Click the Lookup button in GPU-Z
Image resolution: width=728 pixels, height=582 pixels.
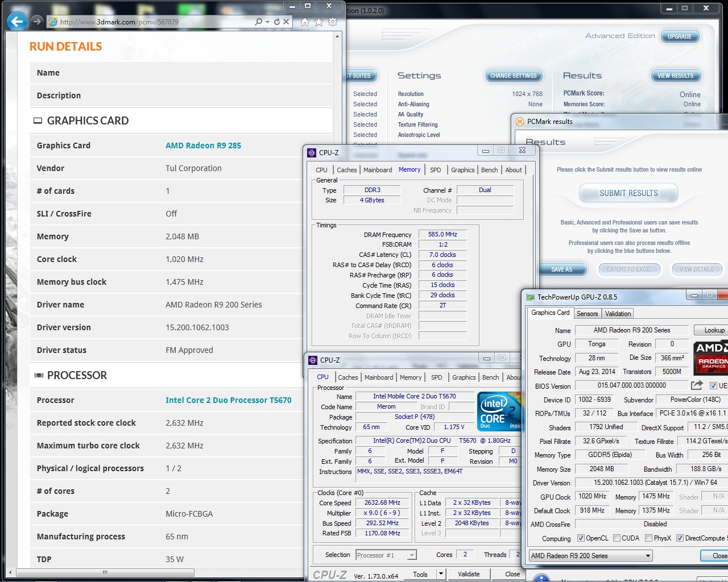711,330
